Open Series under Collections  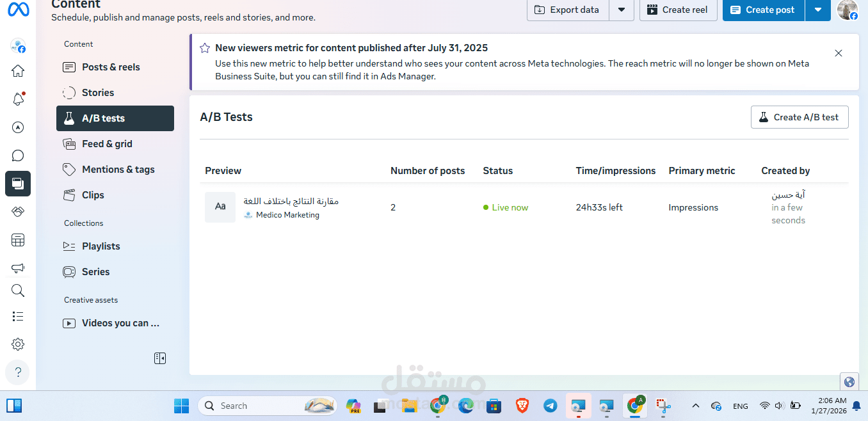[x=115, y=272]
